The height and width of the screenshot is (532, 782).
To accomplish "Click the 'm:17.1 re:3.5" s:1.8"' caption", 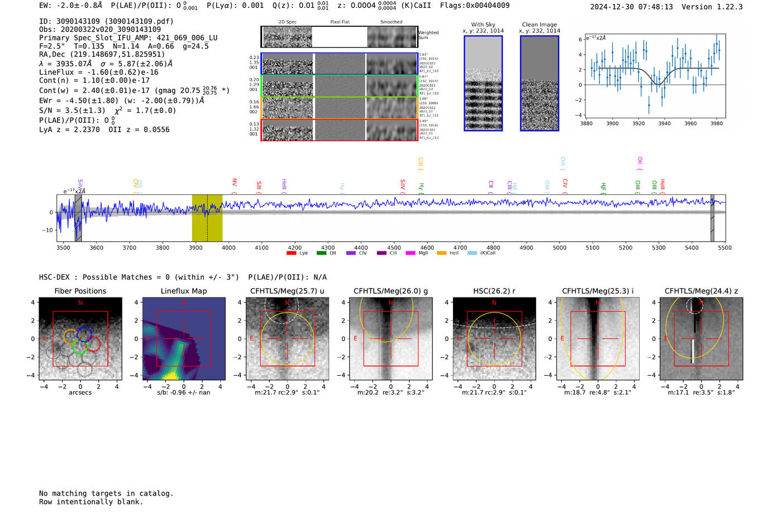I will (701, 392).
